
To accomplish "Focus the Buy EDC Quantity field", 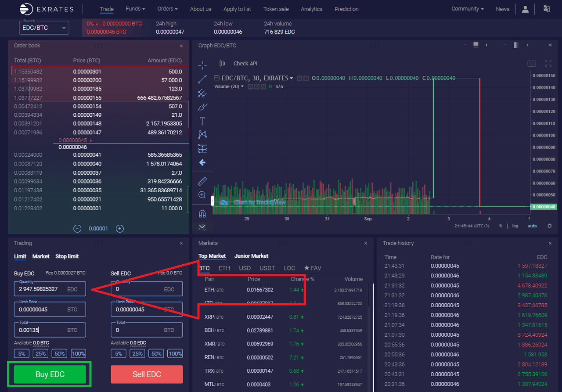I will pos(50,289).
